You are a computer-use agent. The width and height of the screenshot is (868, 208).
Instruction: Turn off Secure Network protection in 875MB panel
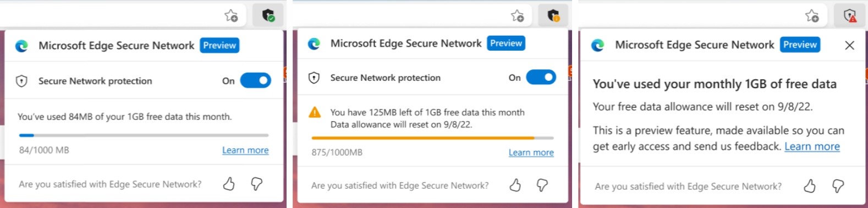[541, 78]
